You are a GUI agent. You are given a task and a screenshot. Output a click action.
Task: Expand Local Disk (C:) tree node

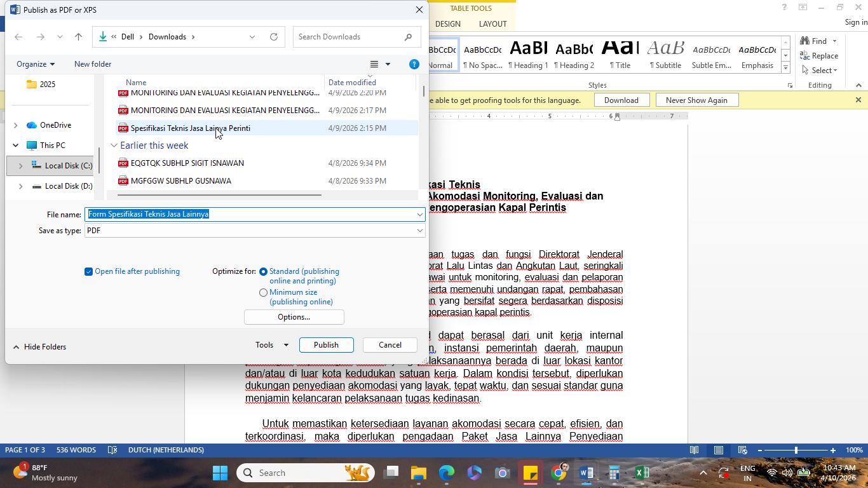[20, 166]
